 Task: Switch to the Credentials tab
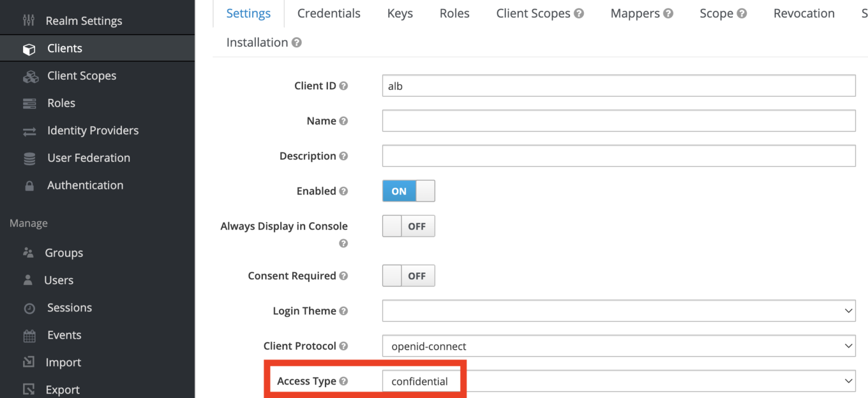tap(328, 13)
